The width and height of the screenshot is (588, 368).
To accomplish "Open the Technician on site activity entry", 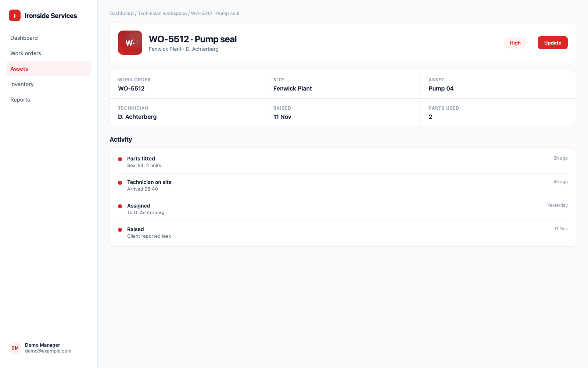I will click(343, 185).
